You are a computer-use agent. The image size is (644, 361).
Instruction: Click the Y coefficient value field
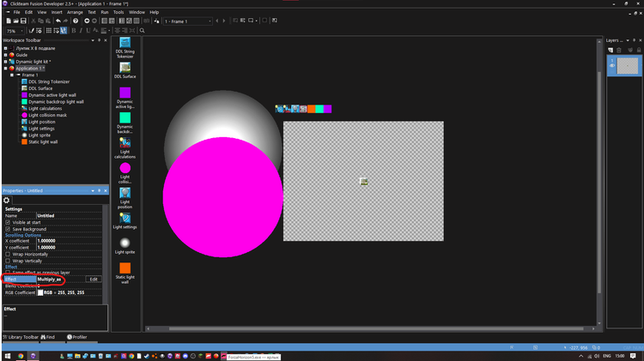pos(69,248)
